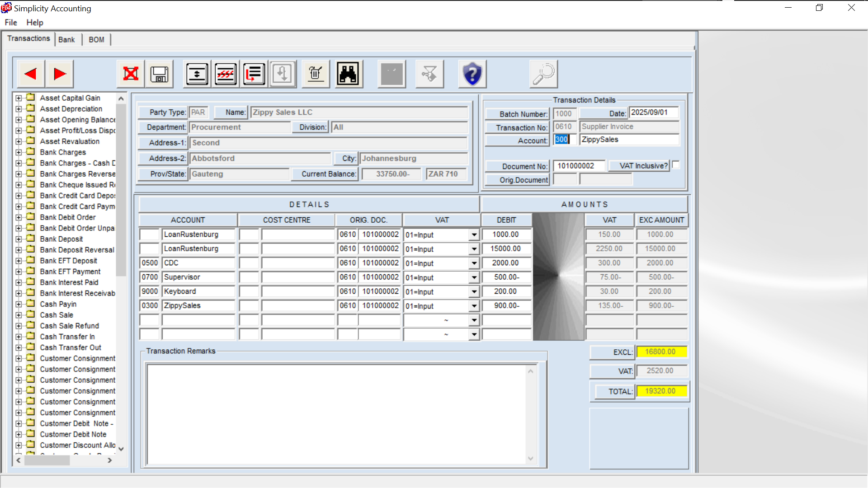Click the blank grey square toolbar button
The height and width of the screenshot is (488, 868).
392,74
